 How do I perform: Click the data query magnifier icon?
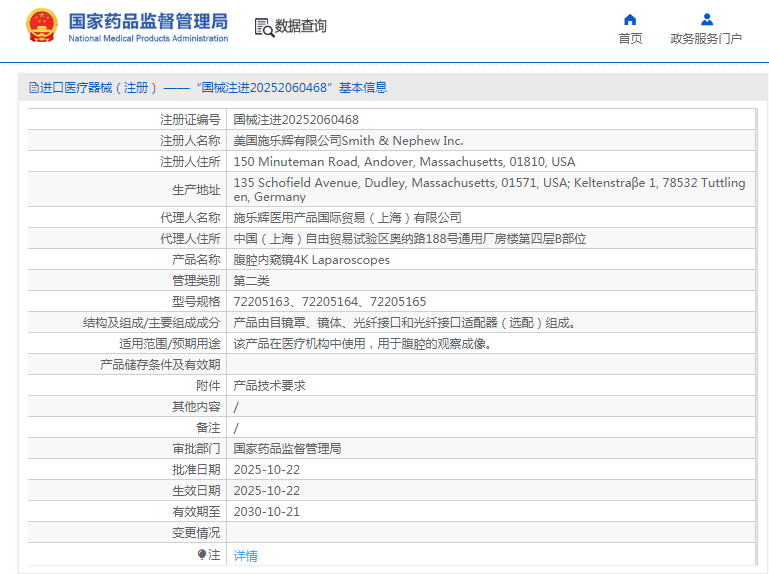[264, 27]
